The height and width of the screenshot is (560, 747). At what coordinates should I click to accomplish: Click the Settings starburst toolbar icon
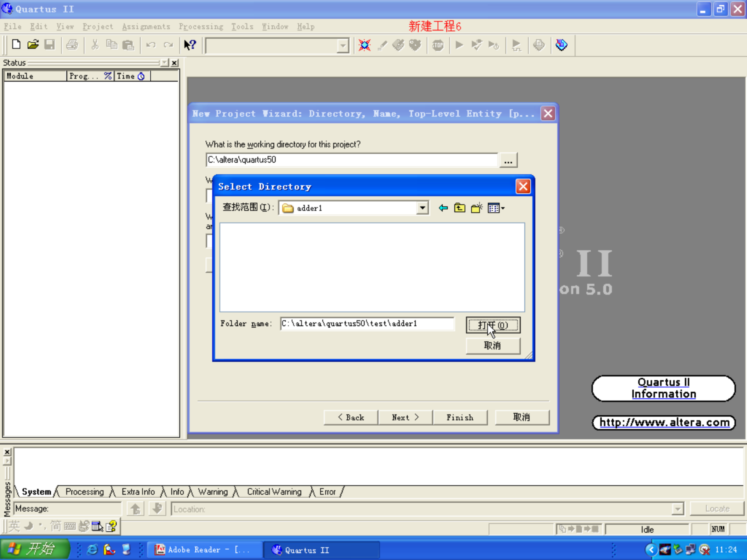click(x=364, y=45)
